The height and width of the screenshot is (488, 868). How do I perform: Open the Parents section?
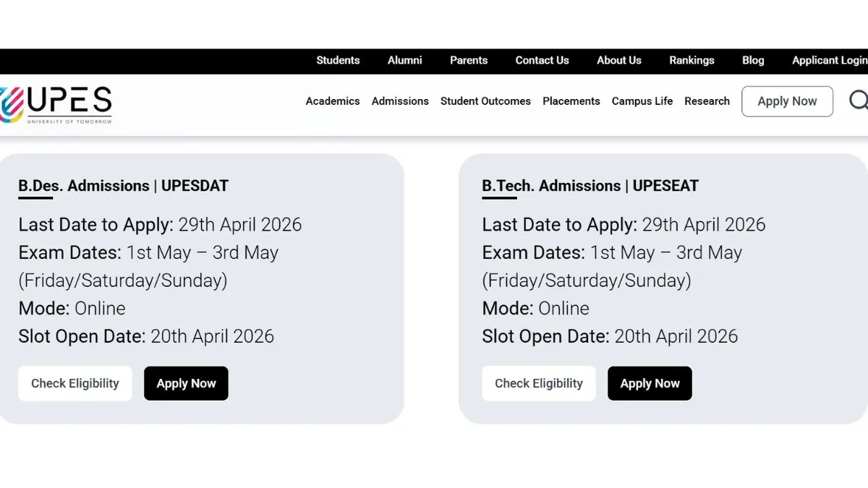coord(469,61)
